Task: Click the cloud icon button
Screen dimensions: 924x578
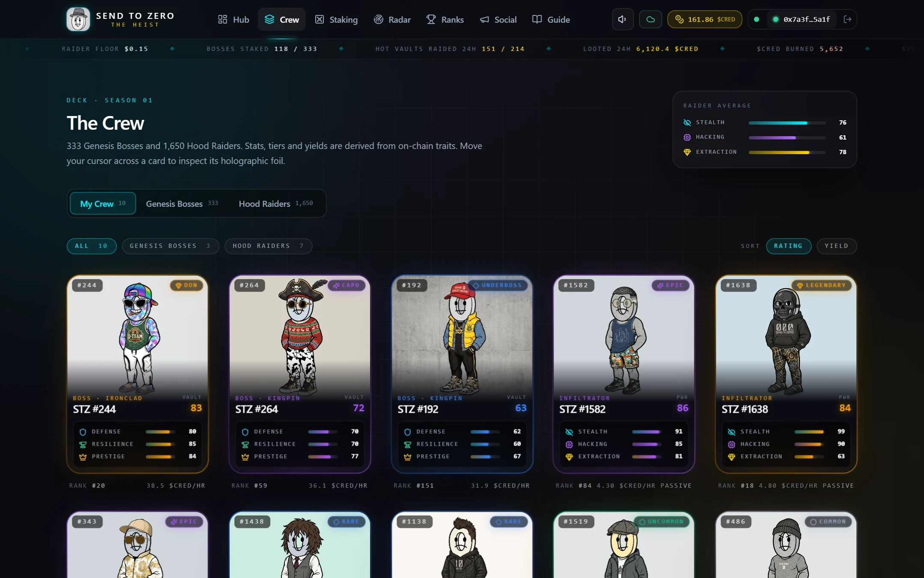Action: 650,19
